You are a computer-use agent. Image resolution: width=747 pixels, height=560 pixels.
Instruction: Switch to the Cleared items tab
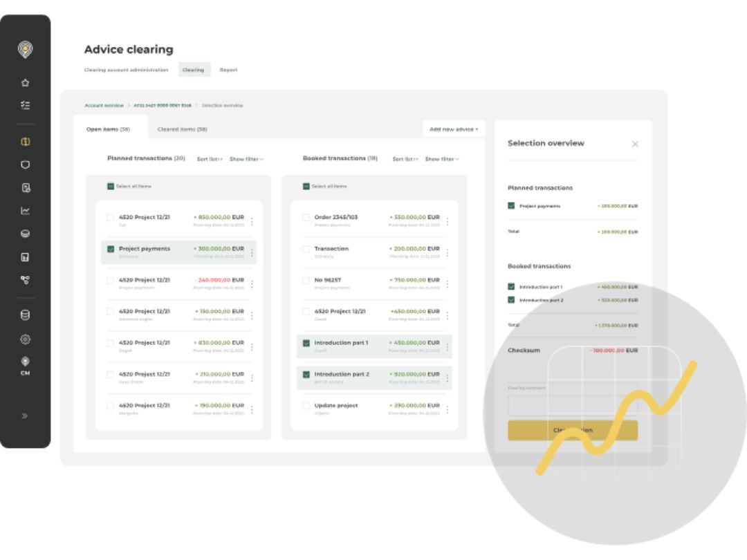click(182, 129)
